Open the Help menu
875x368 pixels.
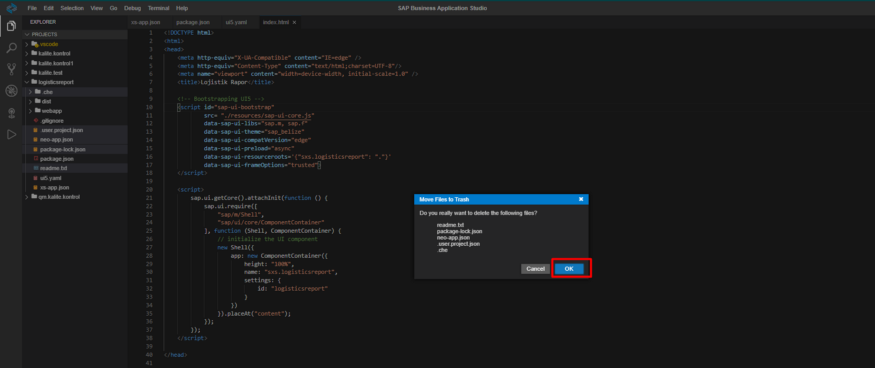click(182, 8)
